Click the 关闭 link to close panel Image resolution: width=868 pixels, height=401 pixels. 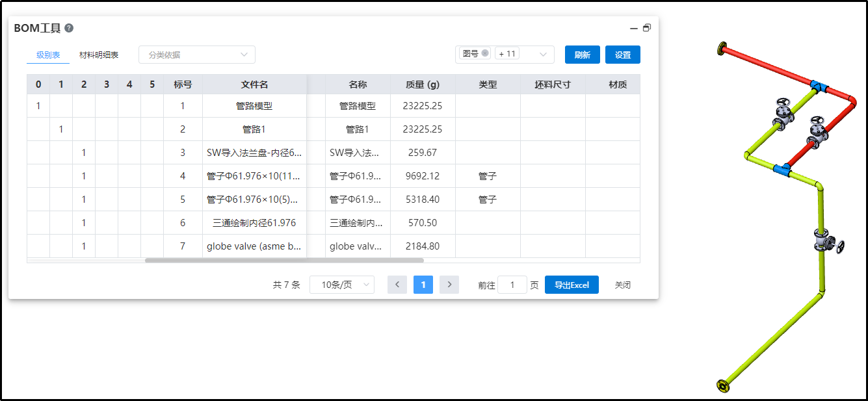tap(623, 285)
